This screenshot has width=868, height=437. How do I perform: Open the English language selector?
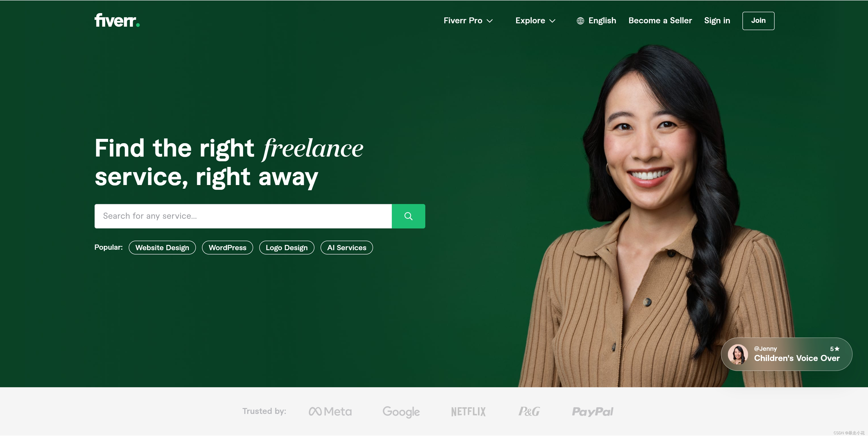click(x=596, y=21)
